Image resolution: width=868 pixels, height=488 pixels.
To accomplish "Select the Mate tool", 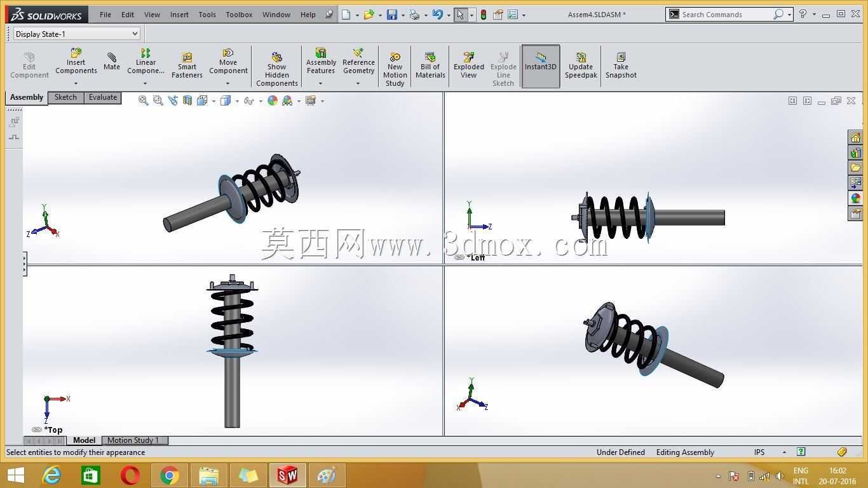I will [112, 62].
